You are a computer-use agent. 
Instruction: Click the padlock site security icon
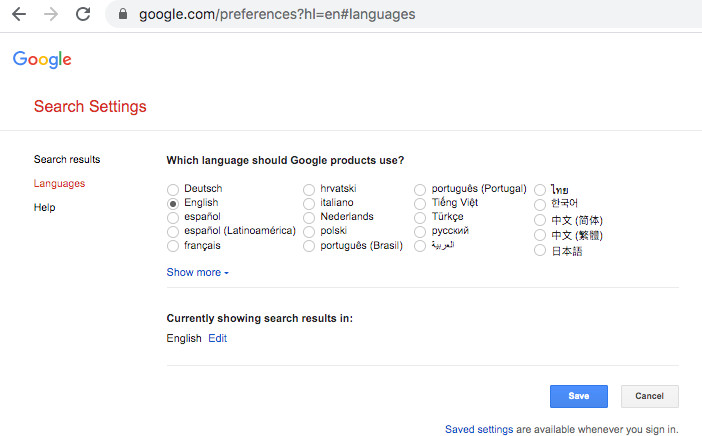point(124,15)
